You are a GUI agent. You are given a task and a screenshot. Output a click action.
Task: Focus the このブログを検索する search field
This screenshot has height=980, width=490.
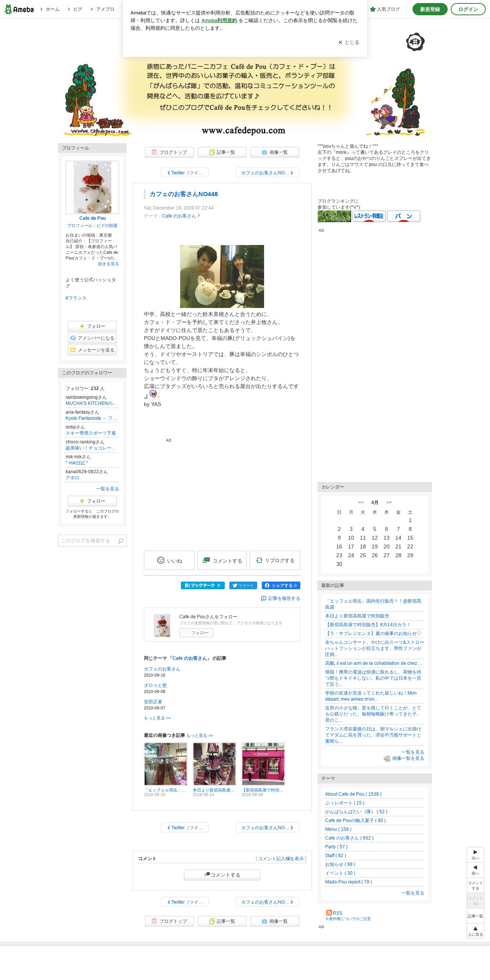point(88,541)
